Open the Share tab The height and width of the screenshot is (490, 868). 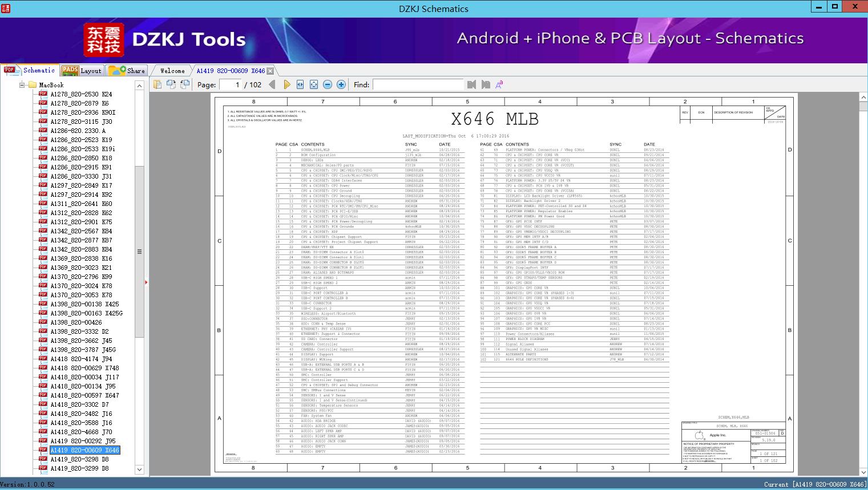(127, 70)
